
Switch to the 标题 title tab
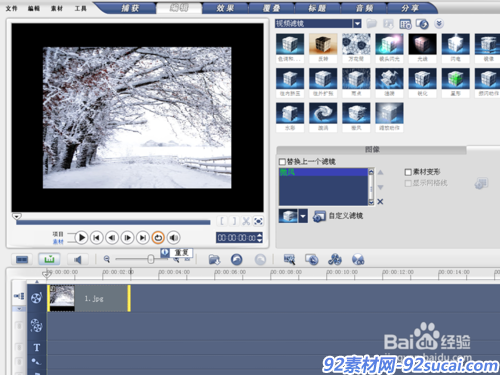(x=317, y=8)
